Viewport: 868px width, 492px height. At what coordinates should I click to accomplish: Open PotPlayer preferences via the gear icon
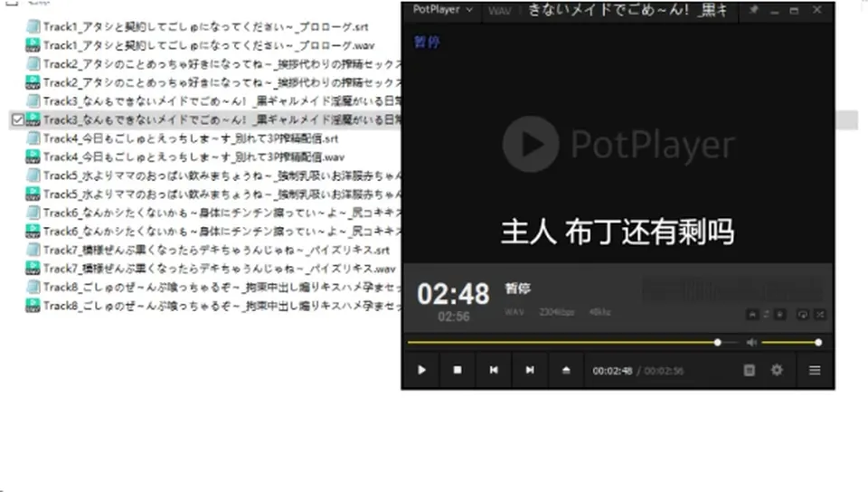[778, 370]
